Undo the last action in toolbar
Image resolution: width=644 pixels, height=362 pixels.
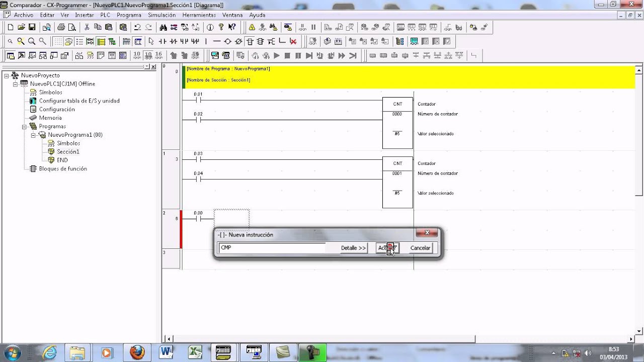point(137,27)
